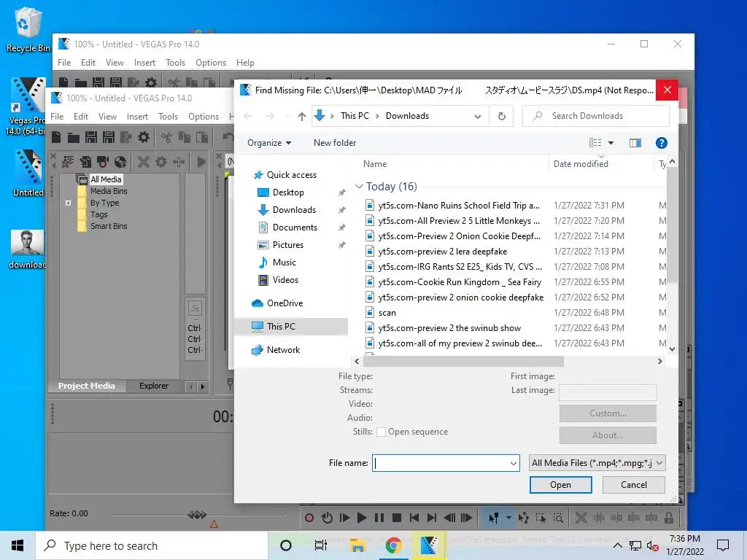This screenshot has width=747, height=560.
Task: Click the Rate scrub slider handle
Action: (197, 514)
